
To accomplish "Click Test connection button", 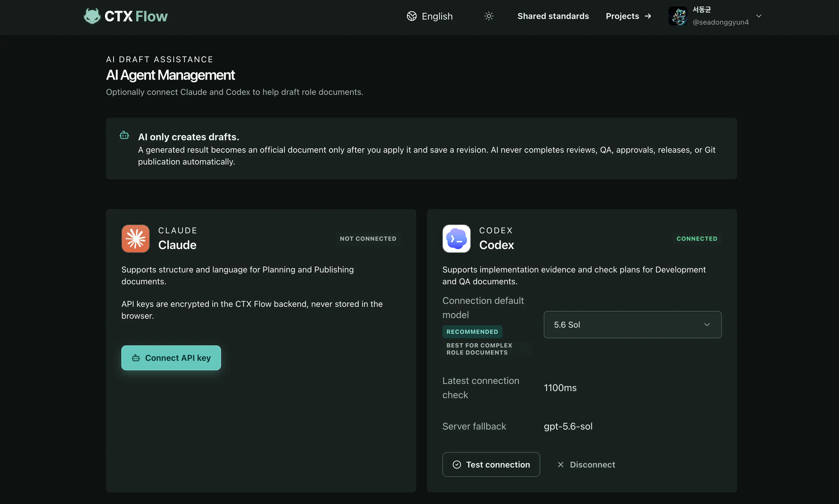I will pos(491,464).
